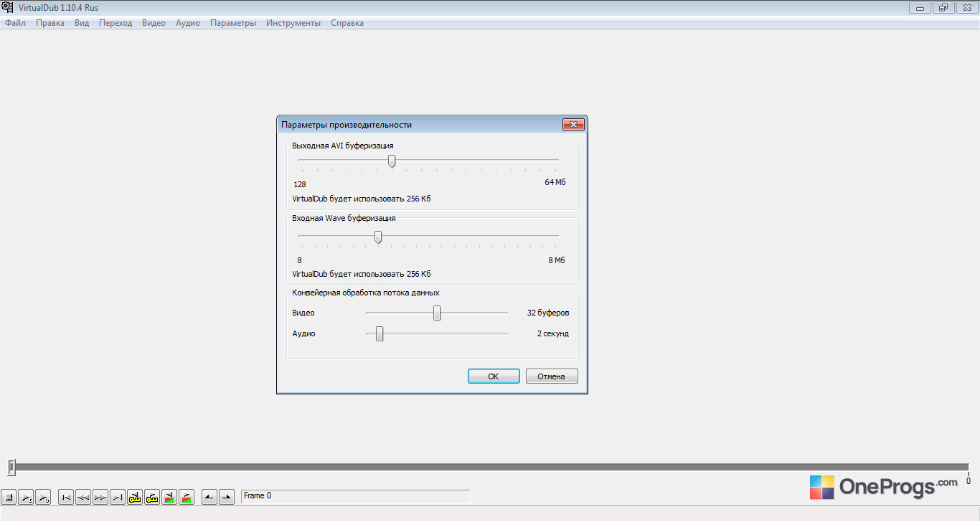Confirm the dialog with the OK button
Screen dimensions: 980x522
coord(494,376)
